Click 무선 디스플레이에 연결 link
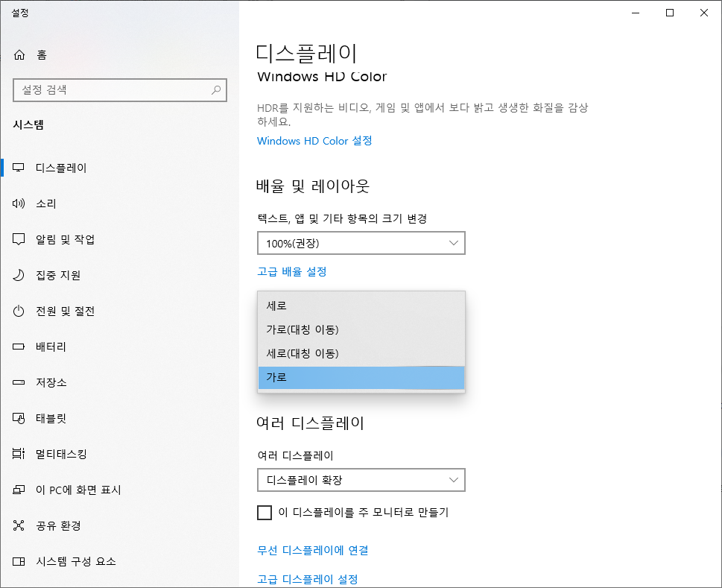The image size is (722, 588). pos(313,550)
